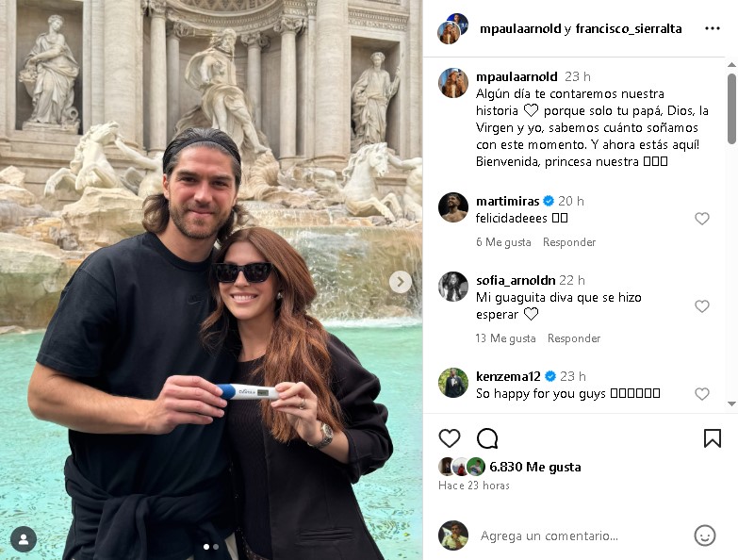This screenshot has height=560, width=738.
Task: Click the comments scrollbar down arrow
Action: (x=731, y=404)
